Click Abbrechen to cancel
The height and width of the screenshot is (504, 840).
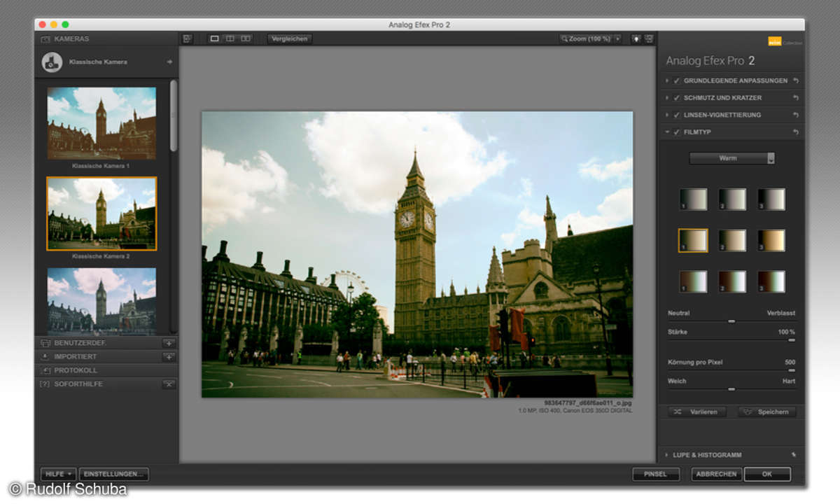717,474
